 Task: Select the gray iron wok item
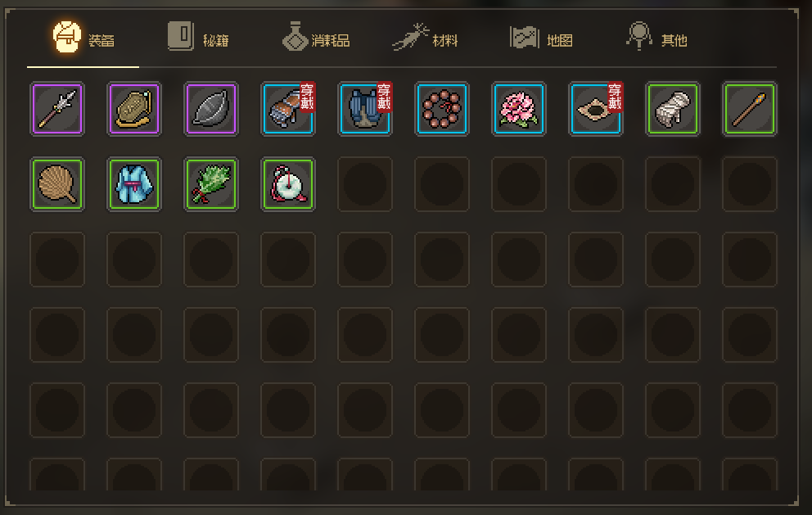click(x=210, y=109)
